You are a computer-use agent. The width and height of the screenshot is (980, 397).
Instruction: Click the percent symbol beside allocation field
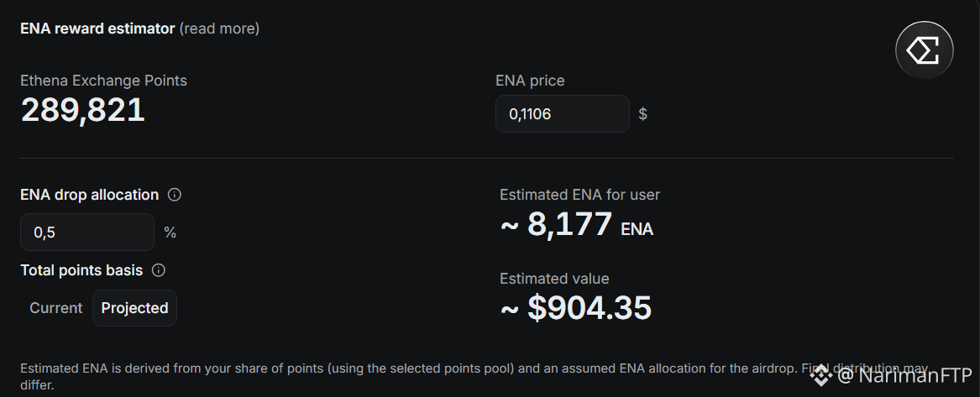(x=170, y=232)
